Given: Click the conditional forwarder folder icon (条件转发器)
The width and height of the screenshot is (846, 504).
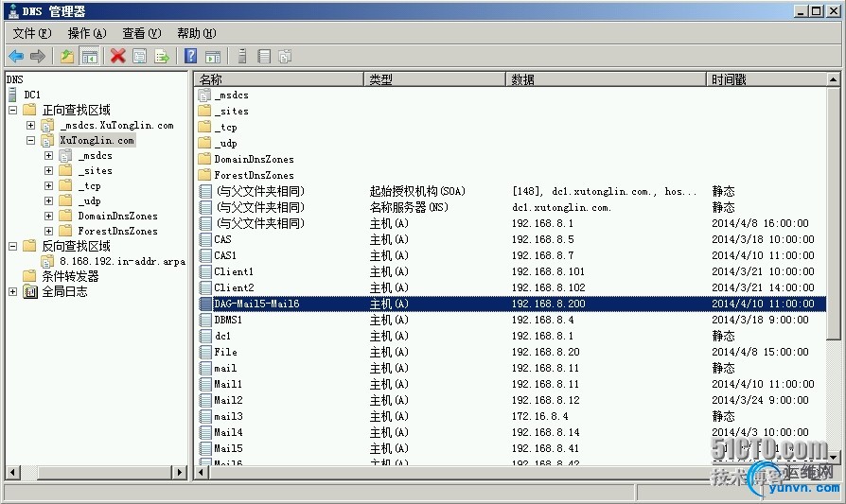Looking at the screenshot, I should pyautogui.click(x=29, y=276).
